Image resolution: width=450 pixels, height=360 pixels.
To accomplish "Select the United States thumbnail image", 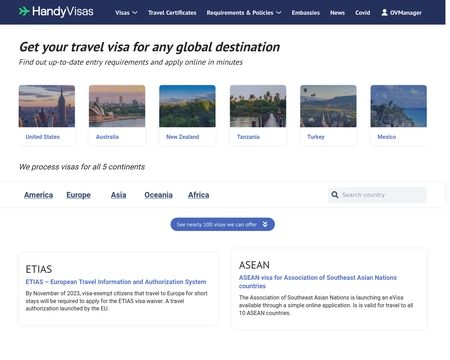I will [47, 106].
